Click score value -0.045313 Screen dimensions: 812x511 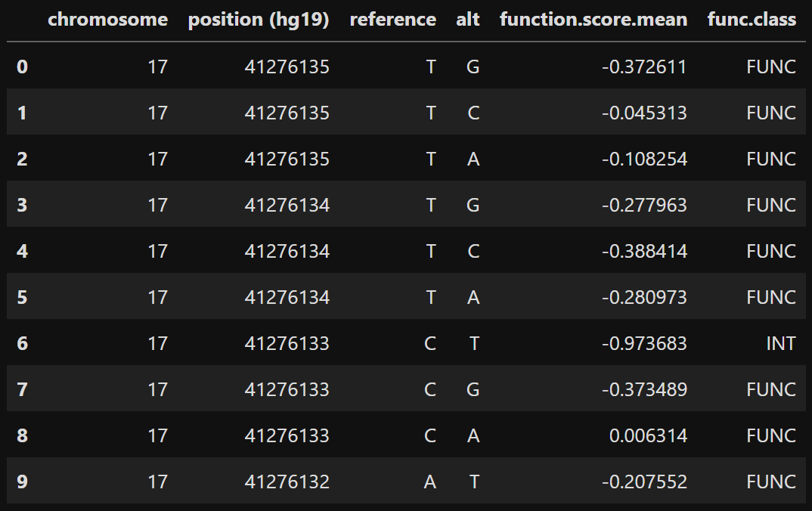tap(644, 113)
